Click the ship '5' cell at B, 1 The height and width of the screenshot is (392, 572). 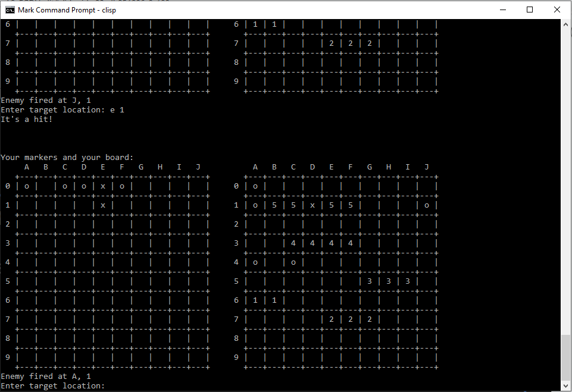point(274,205)
